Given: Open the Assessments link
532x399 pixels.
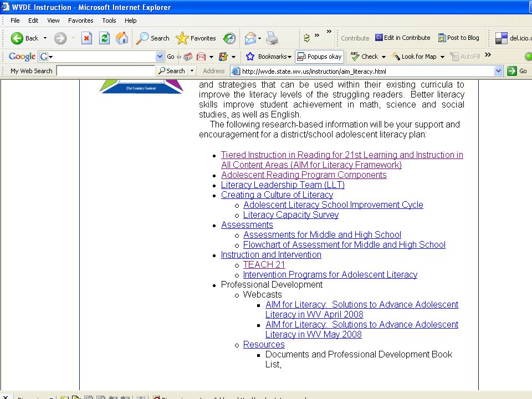Looking at the screenshot, I should (247, 224).
